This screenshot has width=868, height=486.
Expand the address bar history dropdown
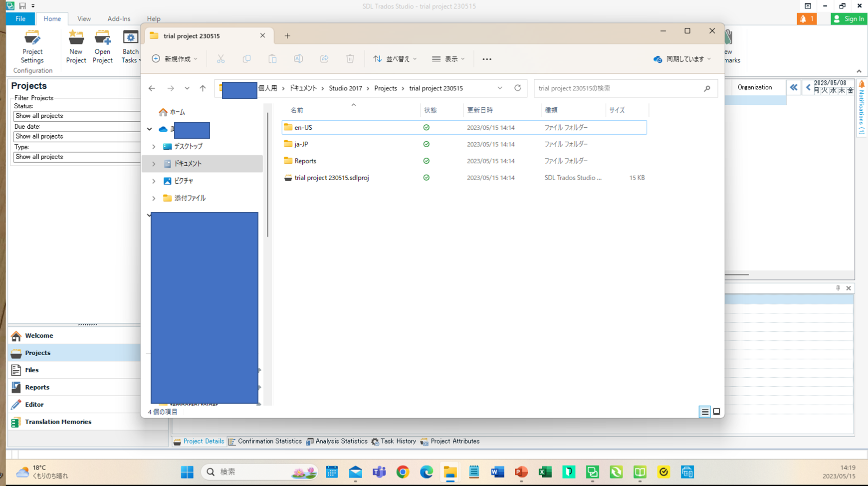tap(500, 88)
